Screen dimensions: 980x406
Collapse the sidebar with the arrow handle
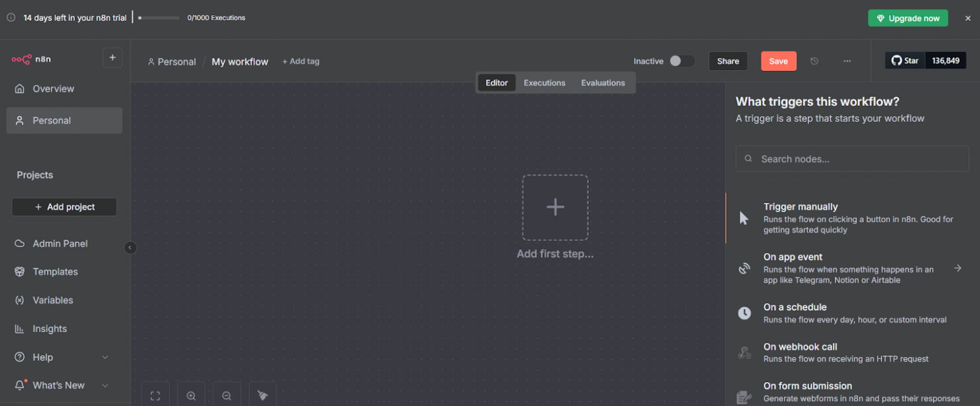click(x=130, y=247)
